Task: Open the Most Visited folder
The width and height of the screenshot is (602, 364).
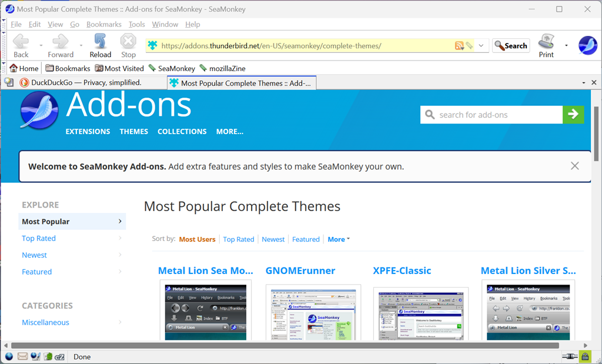Action: (119, 68)
